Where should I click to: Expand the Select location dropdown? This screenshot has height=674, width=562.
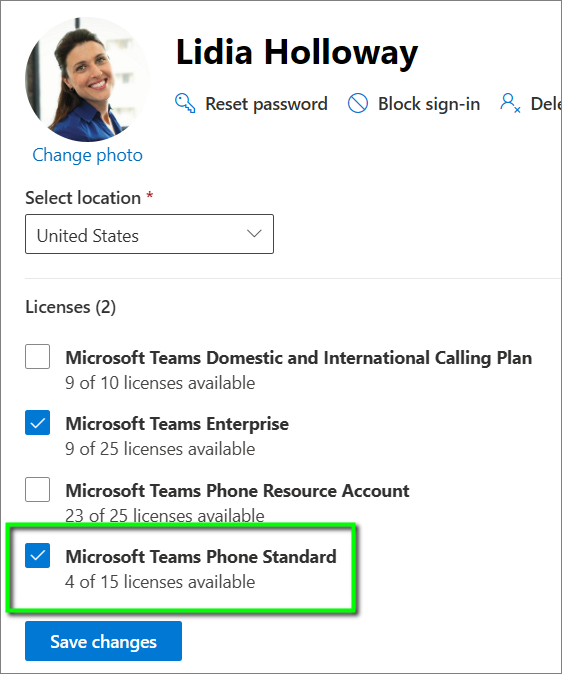coord(149,234)
